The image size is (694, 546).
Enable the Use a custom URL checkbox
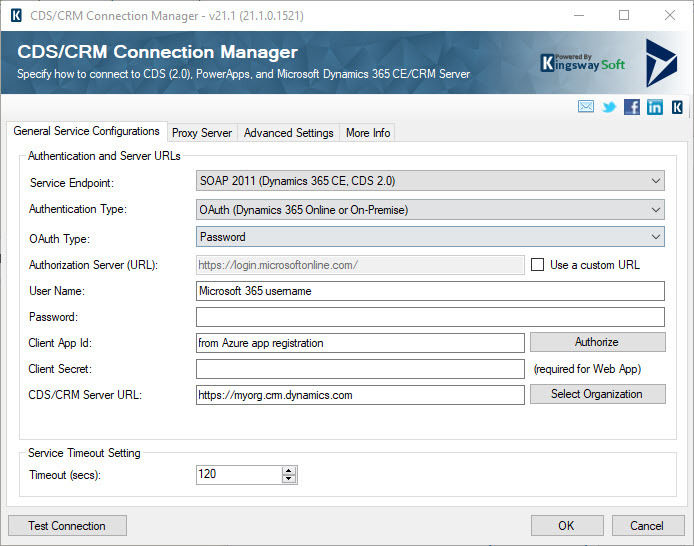537,265
